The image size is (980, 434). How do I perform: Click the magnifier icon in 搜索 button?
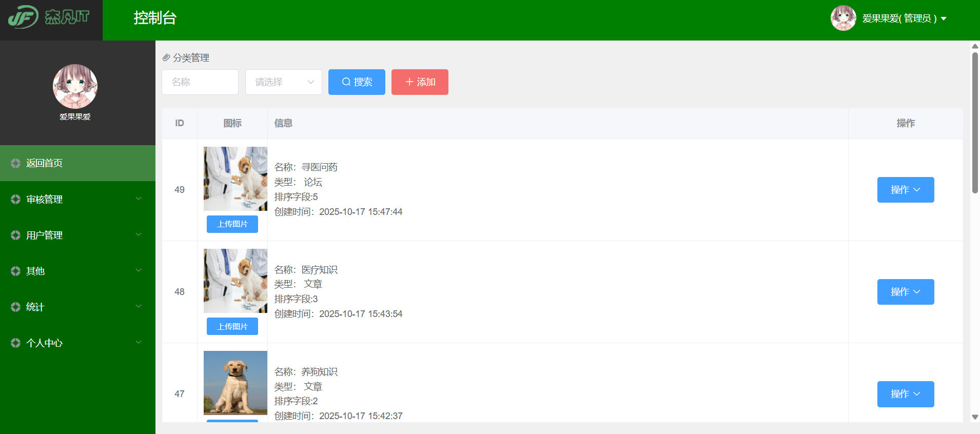click(x=346, y=82)
